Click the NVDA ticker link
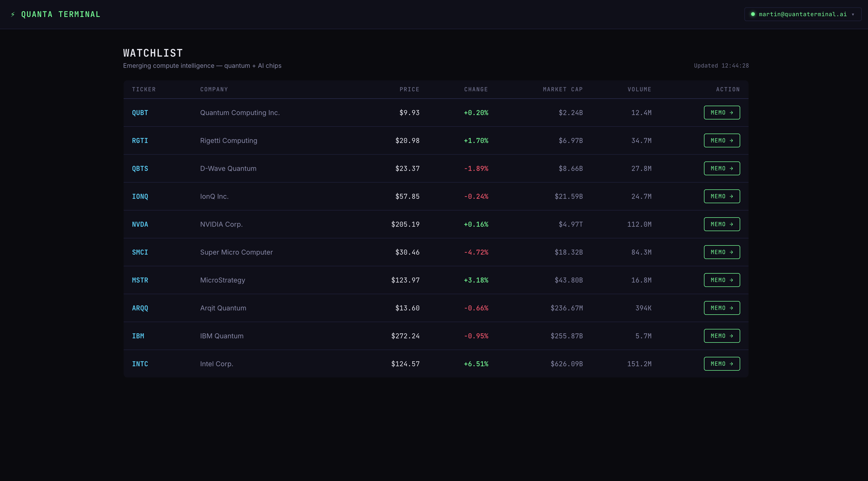The image size is (868, 481). (140, 224)
